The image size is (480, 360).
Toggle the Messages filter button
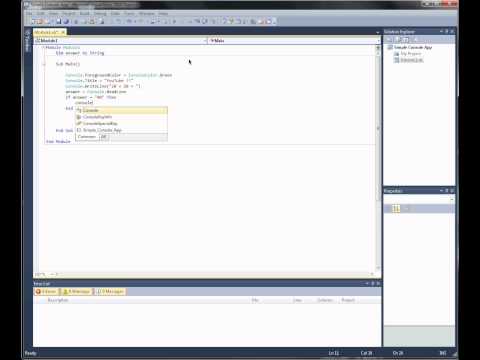(x=110, y=291)
